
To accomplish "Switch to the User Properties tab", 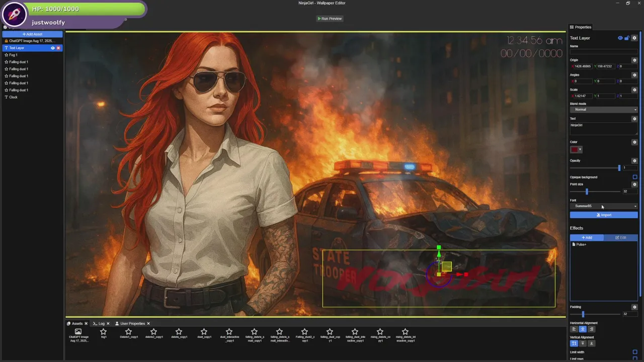I will click(x=130, y=324).
